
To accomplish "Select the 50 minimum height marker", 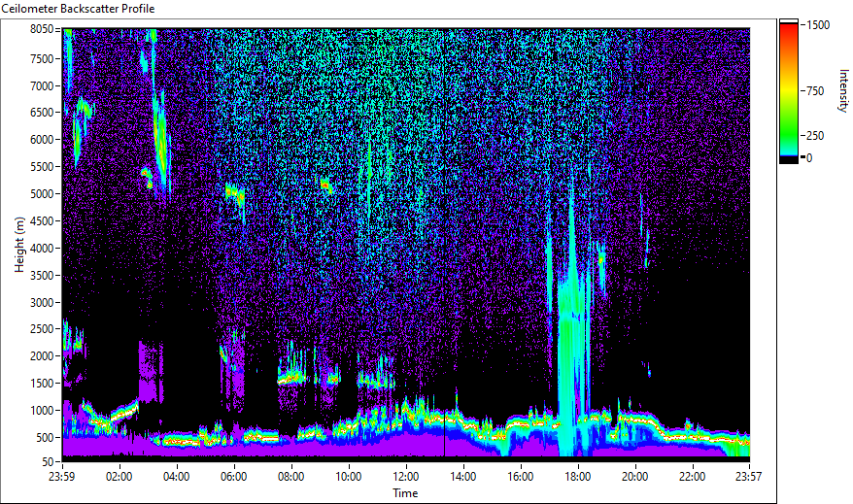I will 48,462.
